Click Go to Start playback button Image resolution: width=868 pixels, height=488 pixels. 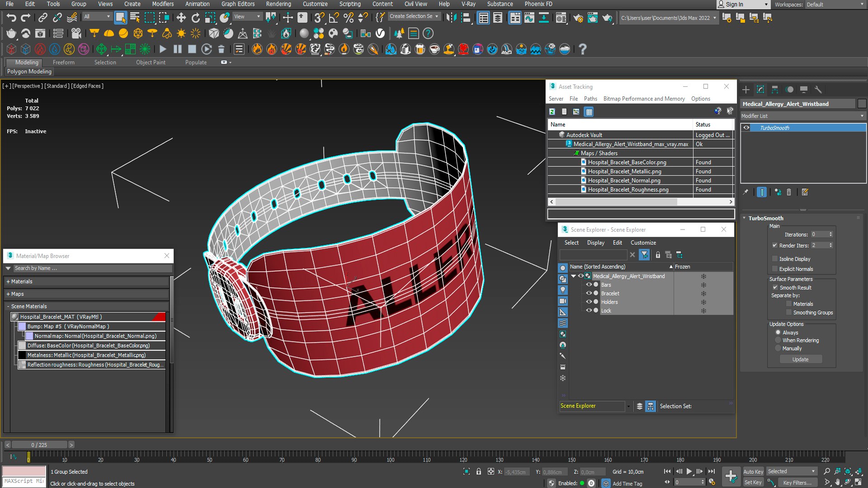point(667,471)
